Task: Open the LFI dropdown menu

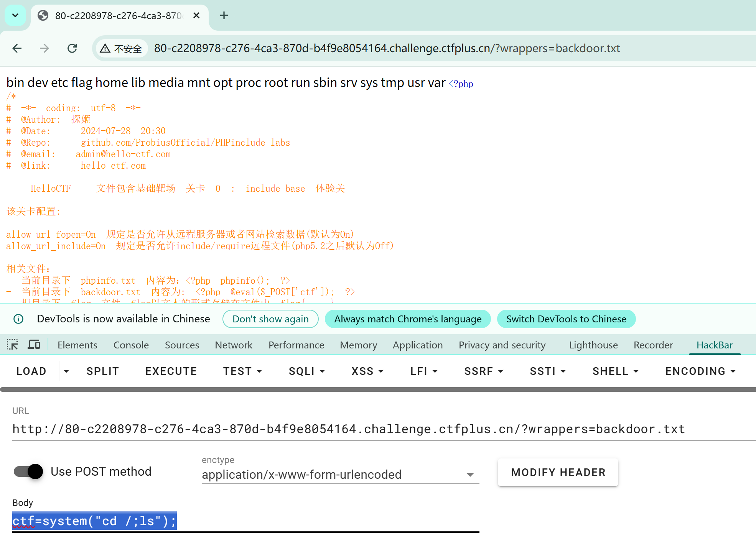Action: click(424, 371)
